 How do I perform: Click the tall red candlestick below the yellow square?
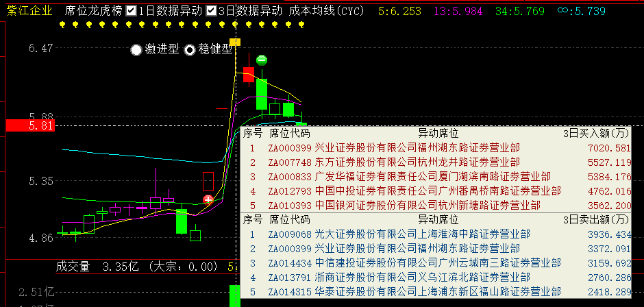[249, 74]
